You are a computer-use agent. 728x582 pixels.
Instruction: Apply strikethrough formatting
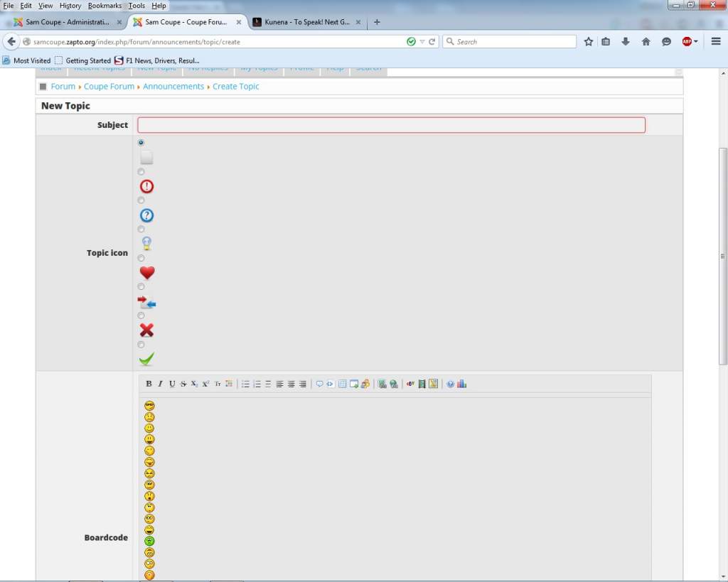pos(183,384)
